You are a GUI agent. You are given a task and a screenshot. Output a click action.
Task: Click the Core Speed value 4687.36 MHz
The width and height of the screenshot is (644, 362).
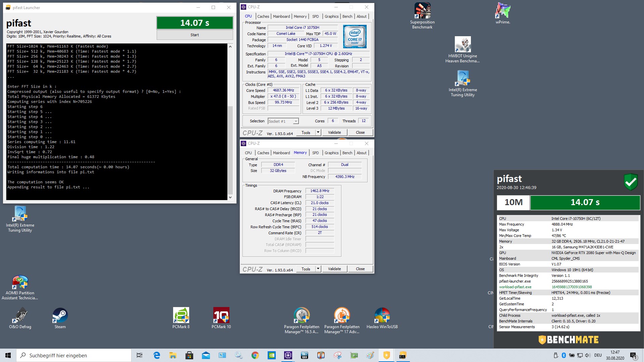283,90
